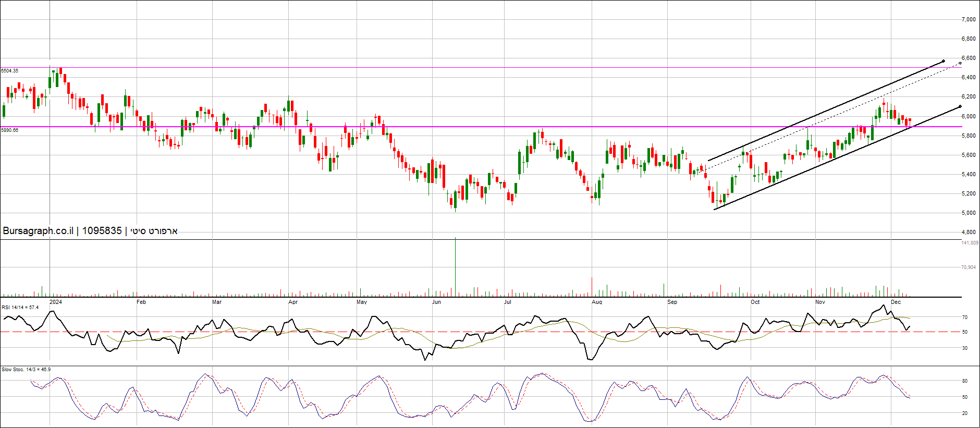The height and width of the screenshot is (428, 980).
Task: Click the Slow Stoc. 14/3 indicator label
Action: tap(26, 370)
